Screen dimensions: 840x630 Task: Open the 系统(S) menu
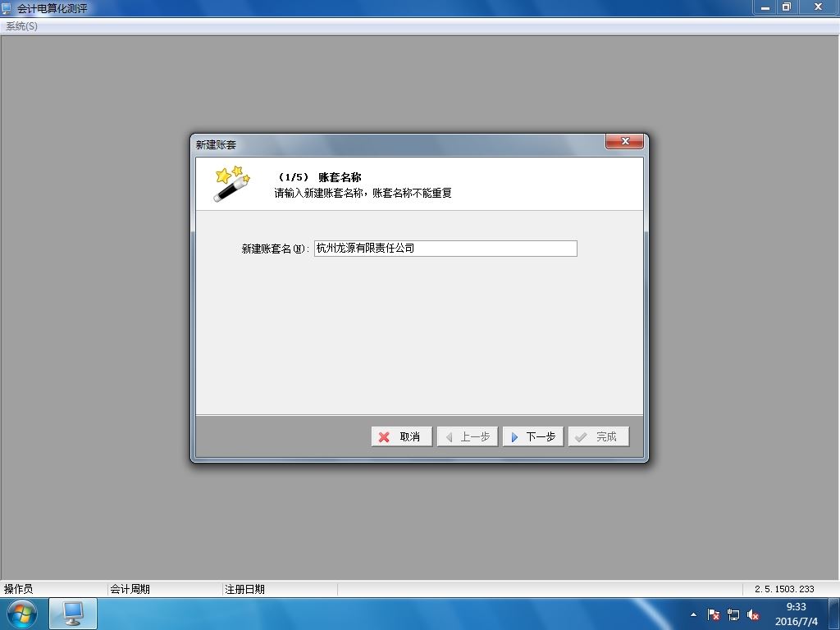(x=21, y=25)
